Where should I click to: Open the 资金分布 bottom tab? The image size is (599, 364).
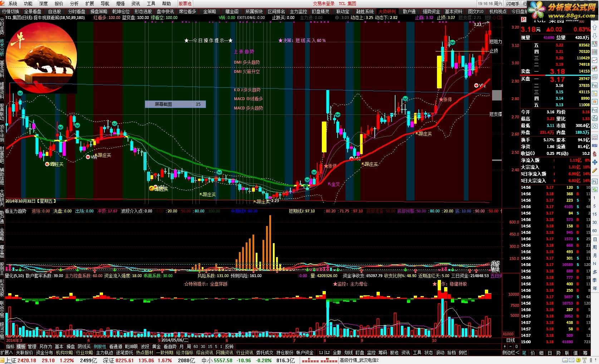44,353
